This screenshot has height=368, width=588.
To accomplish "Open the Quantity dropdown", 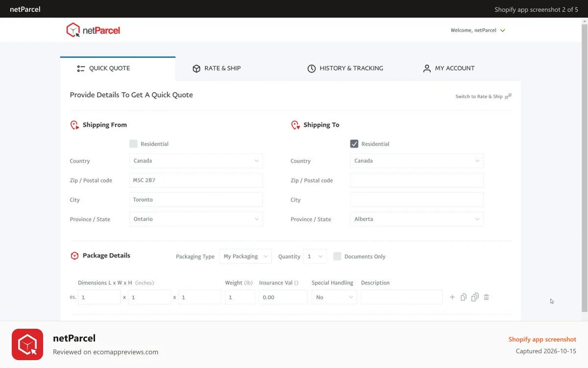I will click(x=315, y=256).
